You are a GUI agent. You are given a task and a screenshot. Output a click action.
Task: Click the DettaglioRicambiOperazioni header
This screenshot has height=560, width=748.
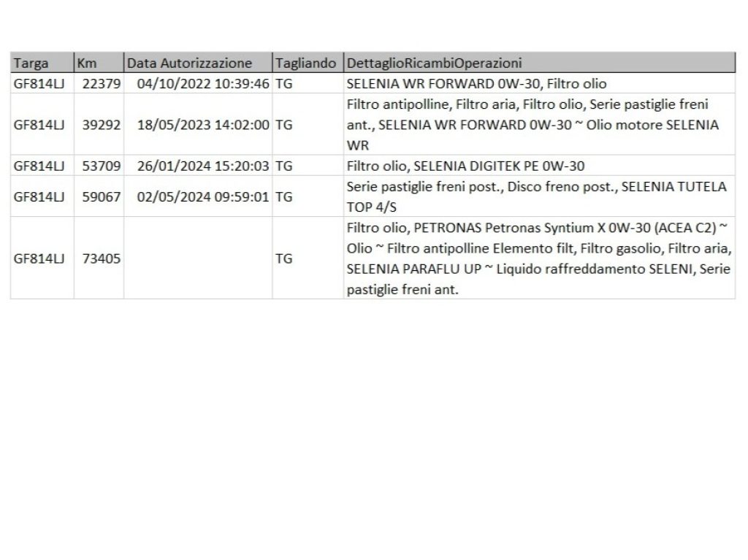click(540, 63)
